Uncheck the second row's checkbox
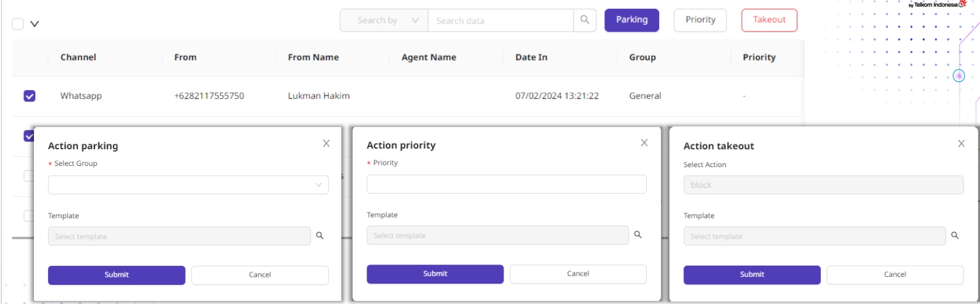Viewport: 980px width, 304px height. (28, 136)
